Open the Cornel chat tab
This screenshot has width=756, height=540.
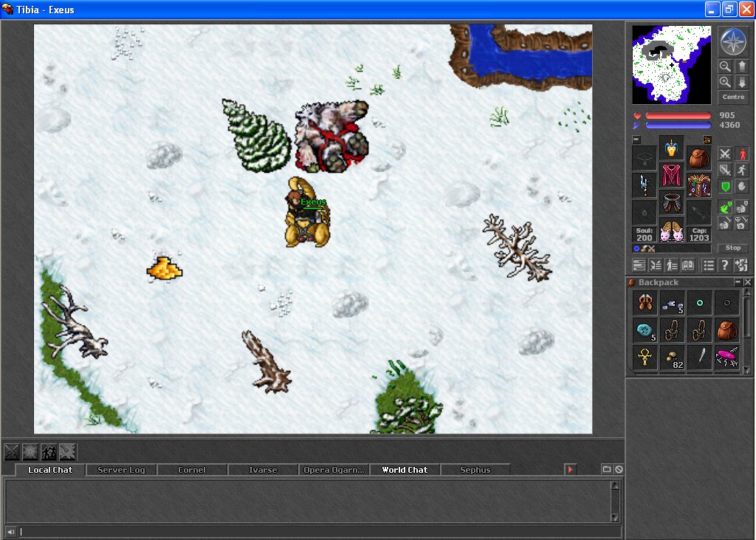pyautogui.click(x=191, y=470)
